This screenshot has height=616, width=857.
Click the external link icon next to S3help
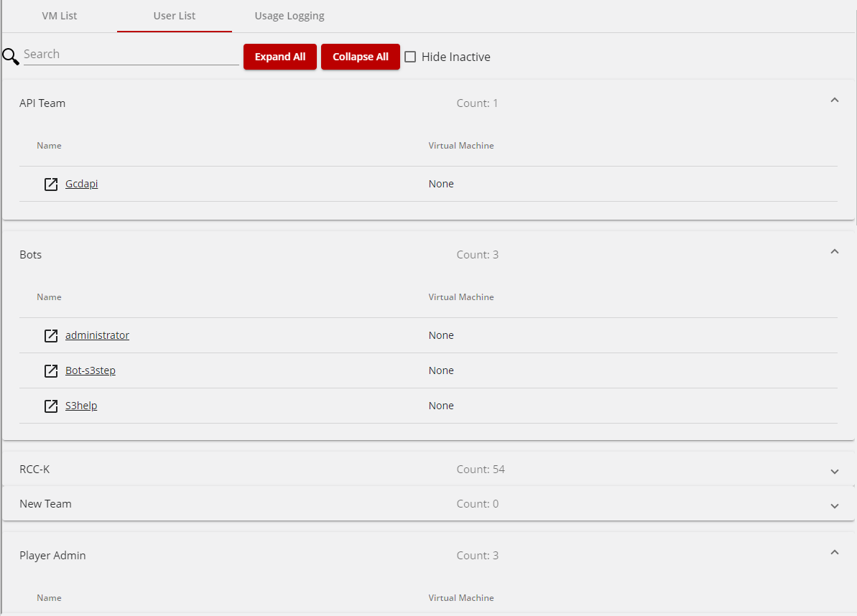tap(51, 406)
